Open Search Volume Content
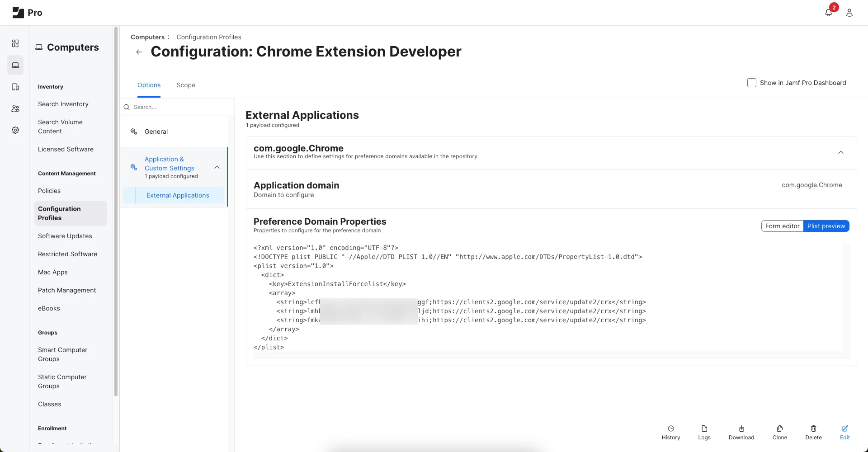The image size is (868, 452). click(x=60, y=127)
